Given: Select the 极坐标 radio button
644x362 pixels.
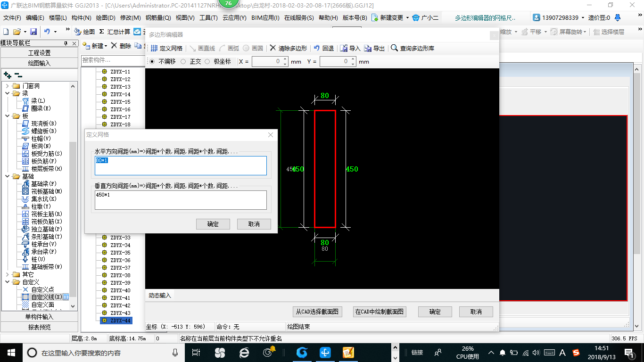Looking at the screenshot, I should (x=207, y=61).
